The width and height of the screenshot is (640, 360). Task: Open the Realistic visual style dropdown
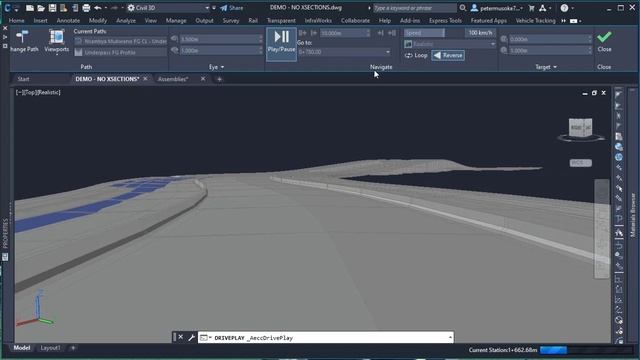point(450,44)
